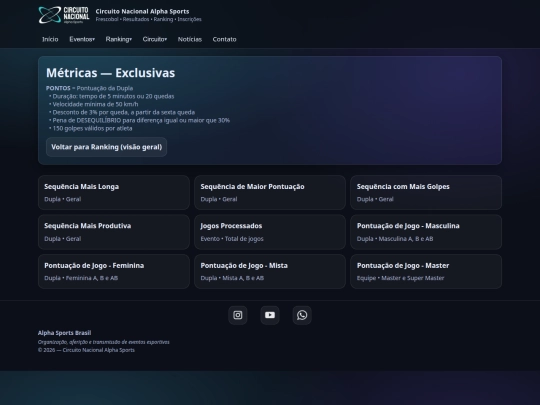Expand the Ranking dropdown menu
The image size is (540, 405).
118,39
